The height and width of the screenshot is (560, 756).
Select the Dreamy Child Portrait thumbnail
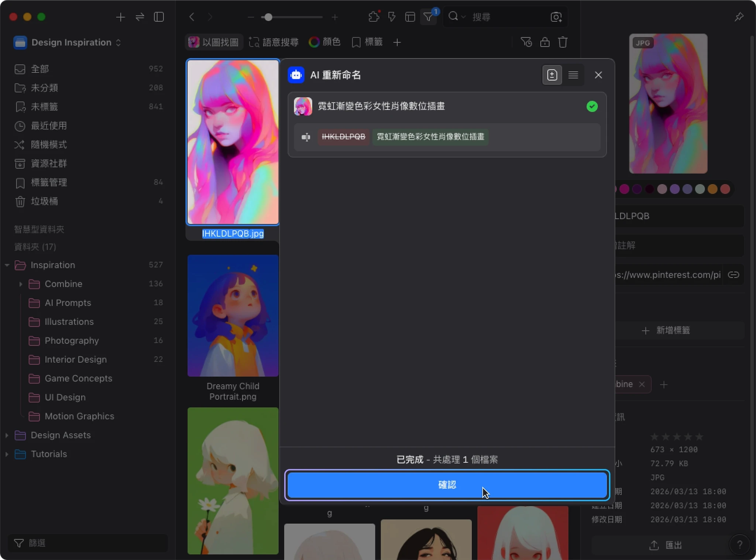click(233, 316)
